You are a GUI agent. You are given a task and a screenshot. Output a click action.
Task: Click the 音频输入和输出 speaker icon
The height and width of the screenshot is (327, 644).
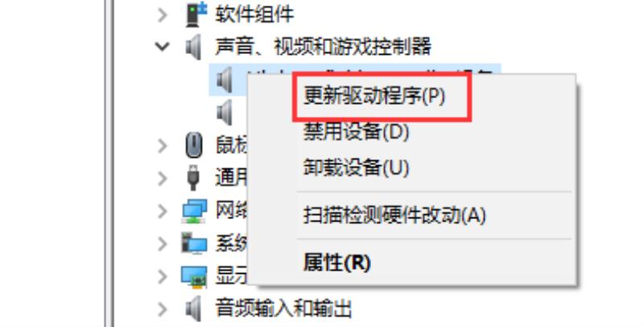tap(193, 308)
